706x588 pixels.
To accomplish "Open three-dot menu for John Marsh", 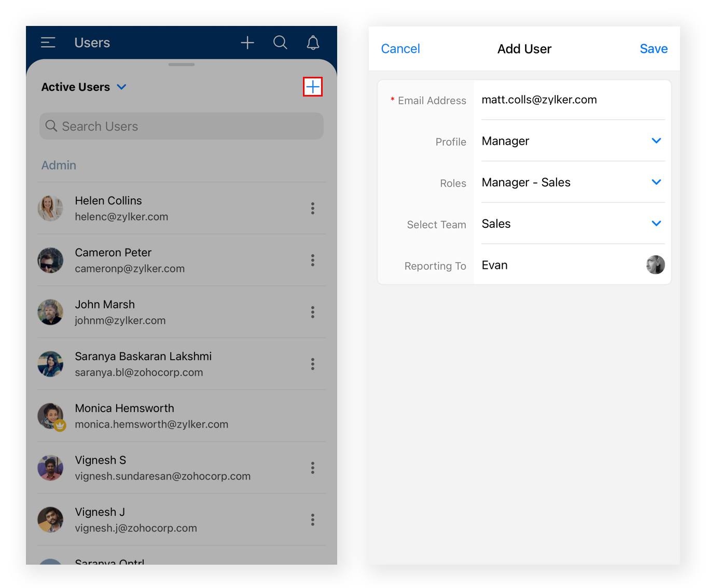I will click(312, 312).
